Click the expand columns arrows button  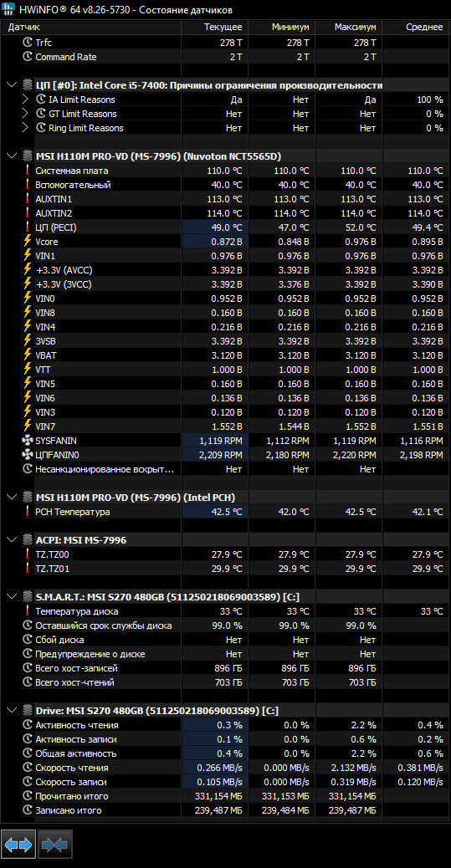pos(18,845)
